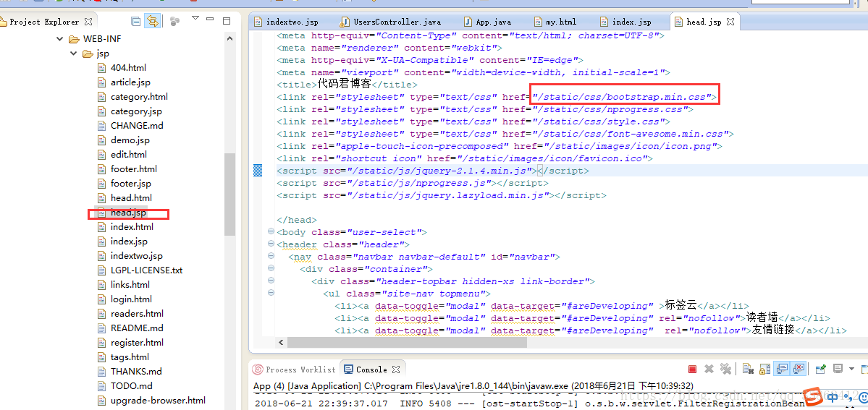Clear the Console output
Image resolution: width=868 pixels, height=410 pixels.
(748, 369)
